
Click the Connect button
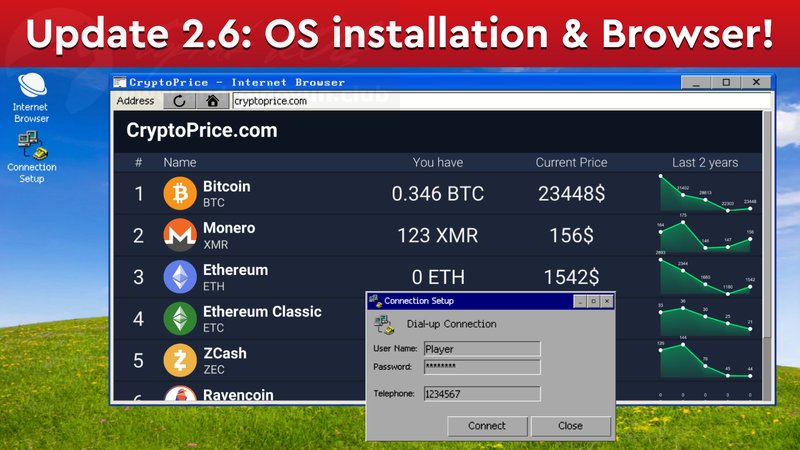pyautogui.click(x=487, y=426)
